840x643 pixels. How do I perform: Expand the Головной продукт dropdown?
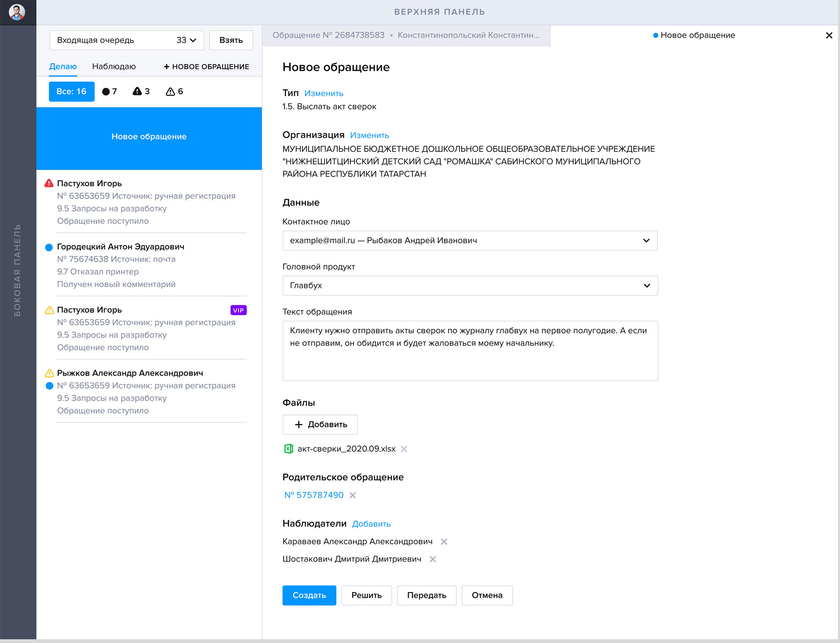(470, 285)
